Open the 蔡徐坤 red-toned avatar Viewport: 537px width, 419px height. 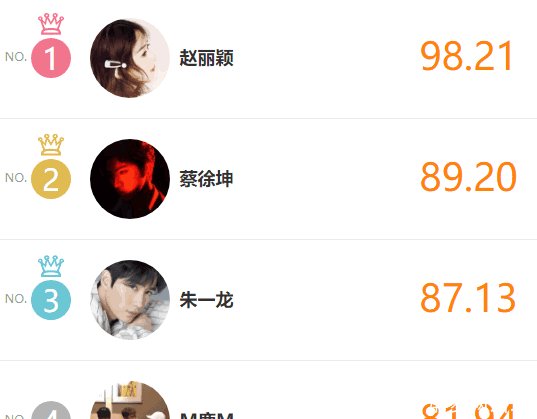point(130,179)
